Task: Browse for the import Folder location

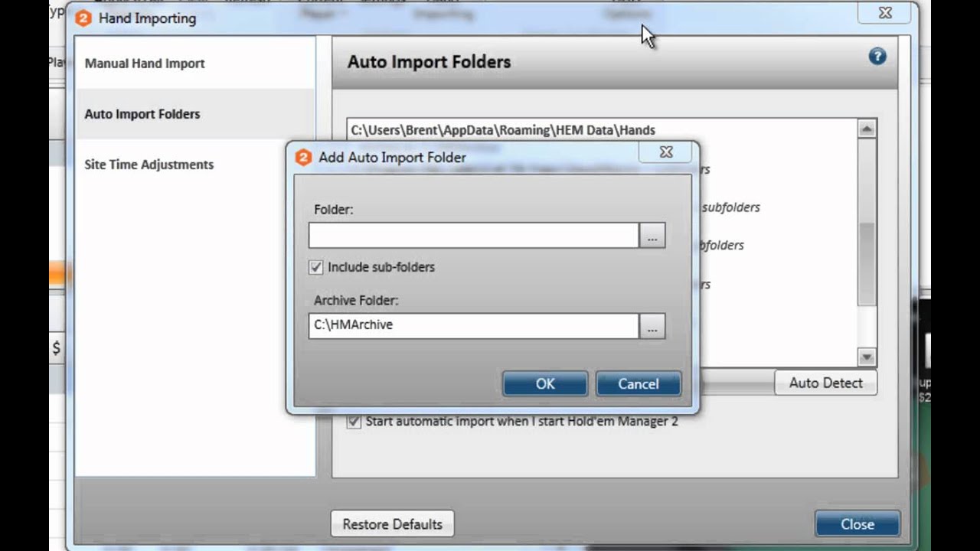Action: tap(652, 236)
